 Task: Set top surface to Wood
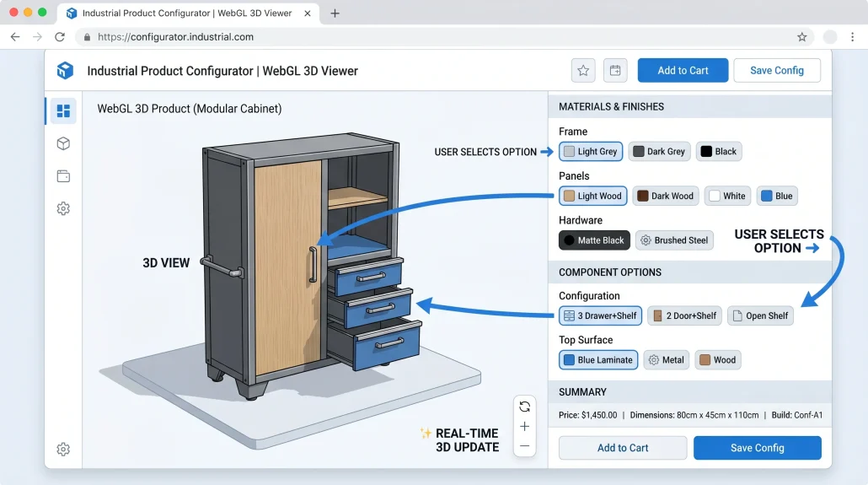717,359
